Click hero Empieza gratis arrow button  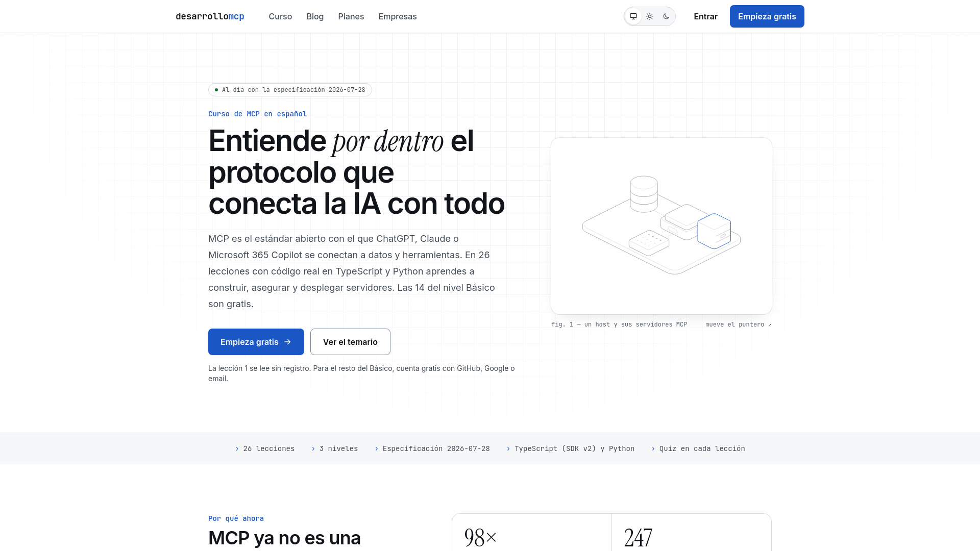pos(256,342)
